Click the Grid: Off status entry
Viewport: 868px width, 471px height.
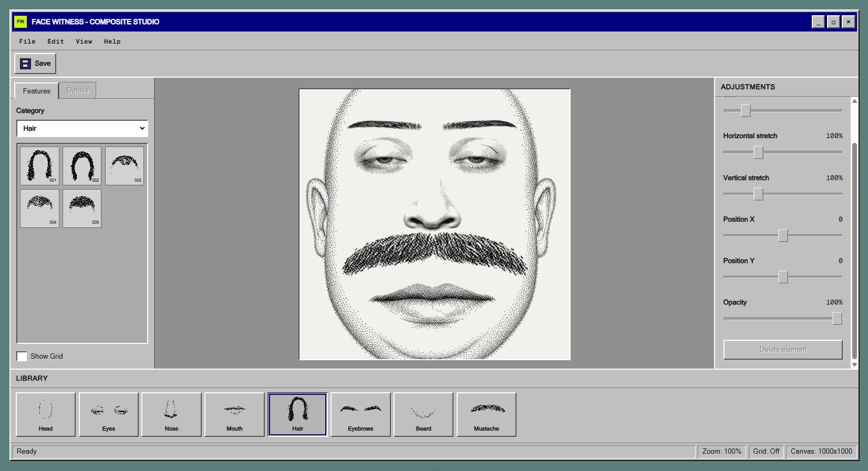(x=766, y=452)
